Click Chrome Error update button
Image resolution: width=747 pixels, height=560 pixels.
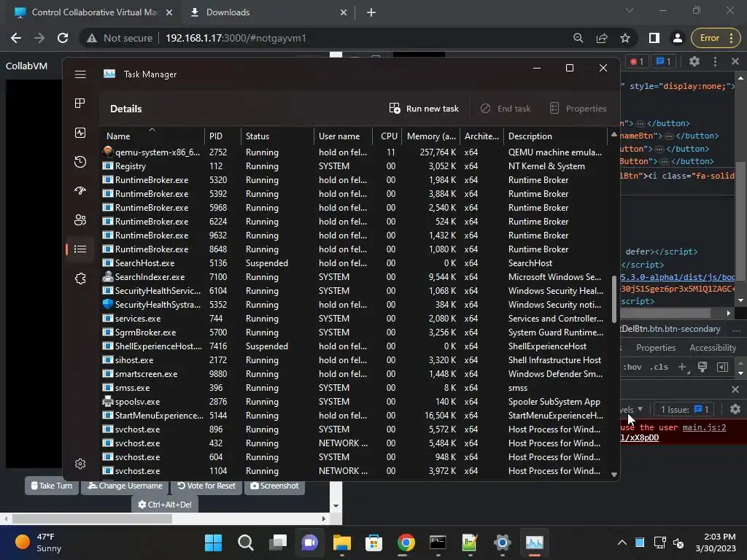tap(715, 38)
